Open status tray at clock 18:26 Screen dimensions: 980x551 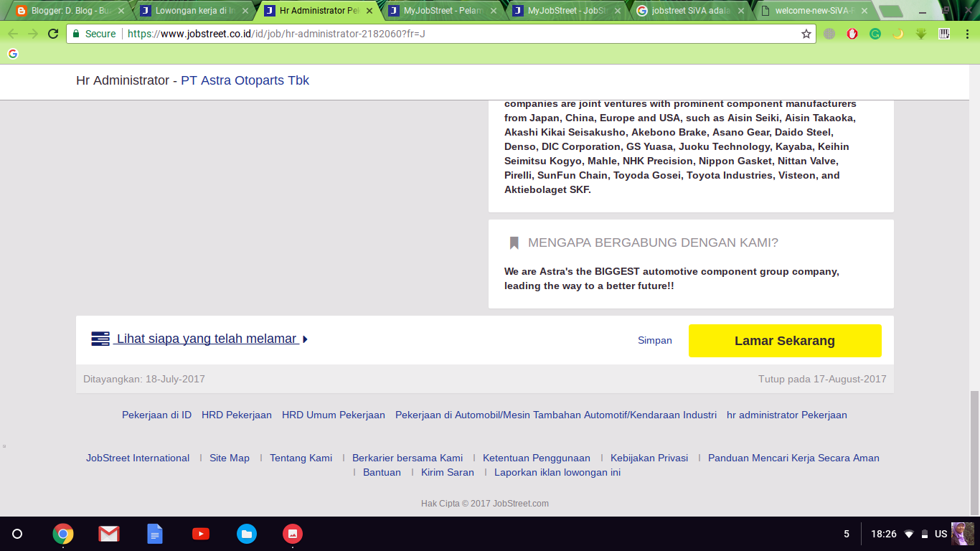[x=884, y=534]
